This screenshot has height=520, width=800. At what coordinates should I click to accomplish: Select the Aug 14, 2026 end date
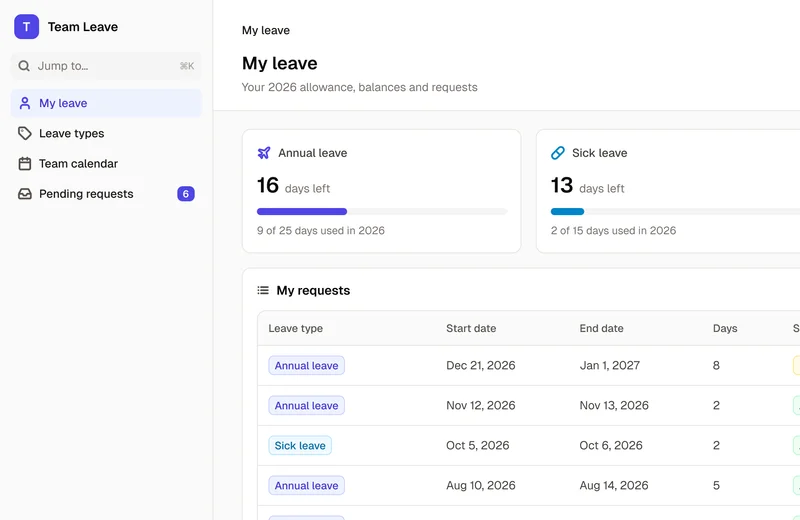[614, 485]
